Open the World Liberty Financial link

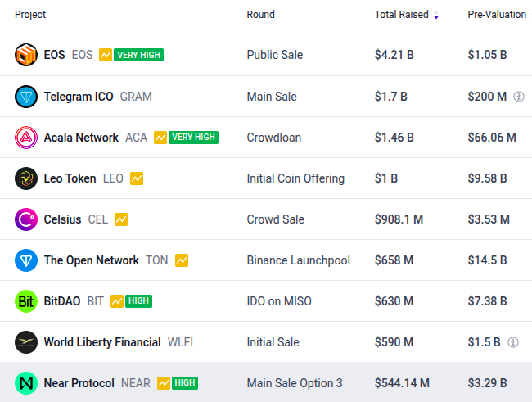click(102, 342)
